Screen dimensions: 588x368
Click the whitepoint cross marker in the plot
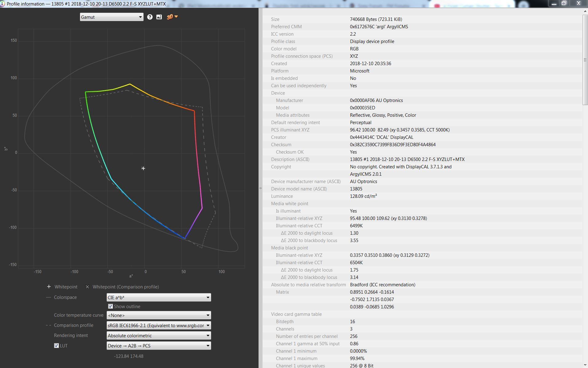143,168
